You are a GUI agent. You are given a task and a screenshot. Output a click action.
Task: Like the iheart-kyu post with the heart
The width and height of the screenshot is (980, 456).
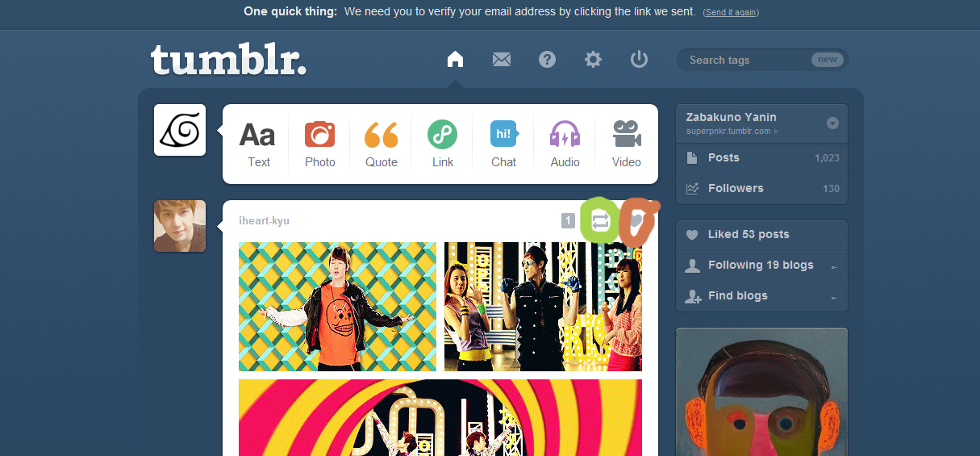point(637,221)
